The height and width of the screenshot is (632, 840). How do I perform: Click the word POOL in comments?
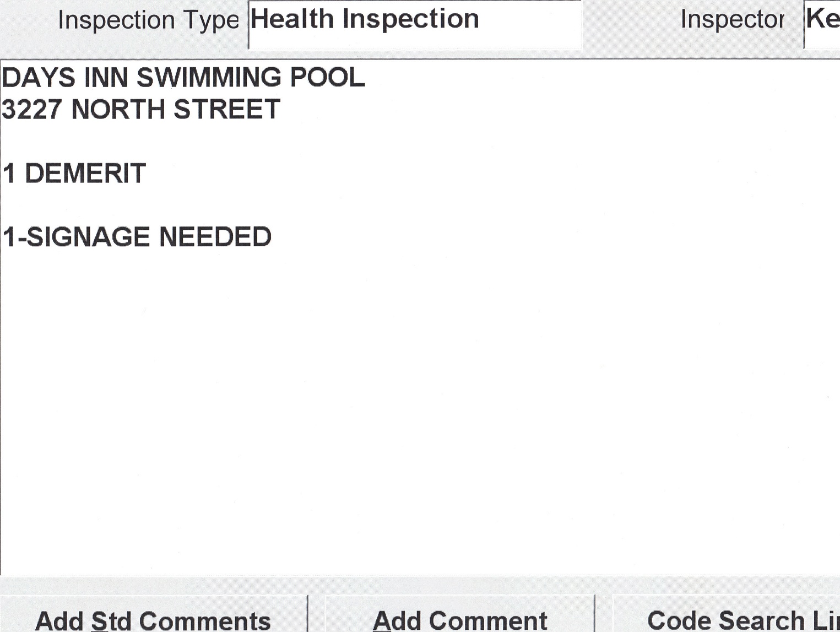(327, 77)
